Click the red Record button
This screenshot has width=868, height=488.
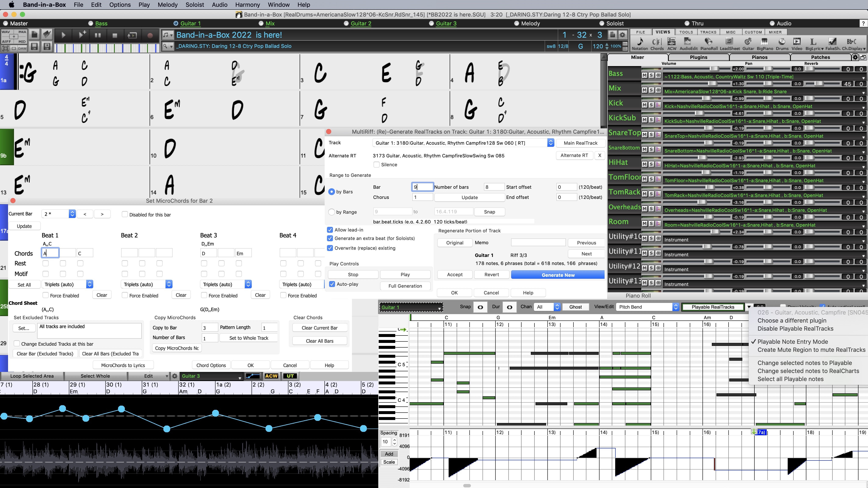tap(150, 35)
